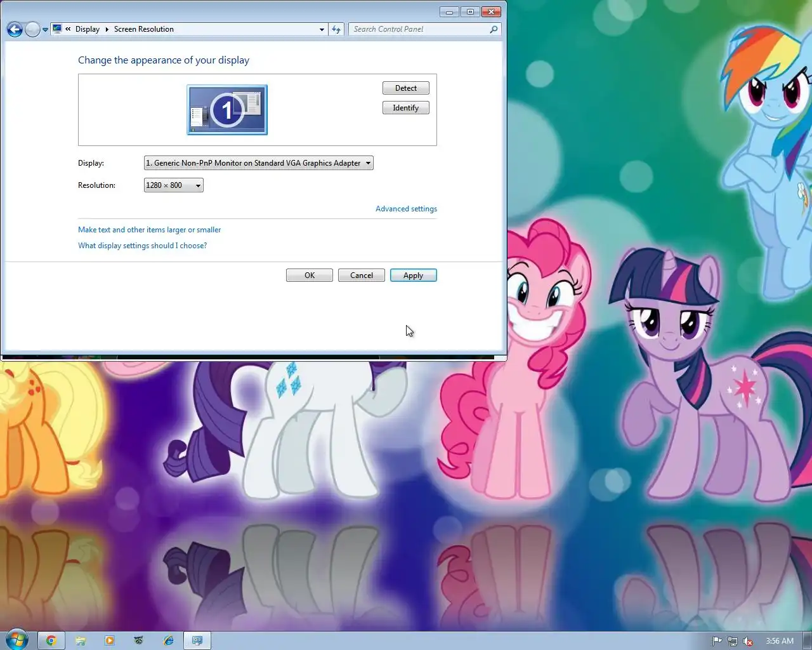Click the Control Panel icon in address bar

pyautogui.click(x=57, y=29)
